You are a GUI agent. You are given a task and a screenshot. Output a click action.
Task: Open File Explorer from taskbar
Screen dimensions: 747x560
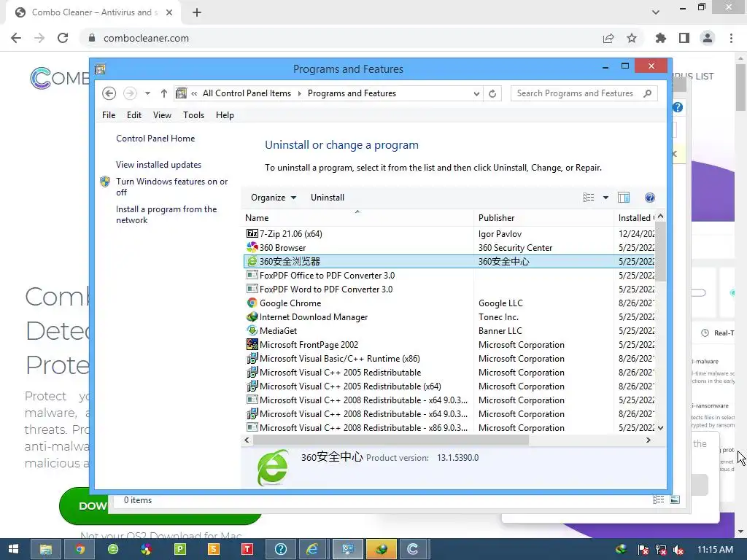pyautogui.click(x=46, y=549)
